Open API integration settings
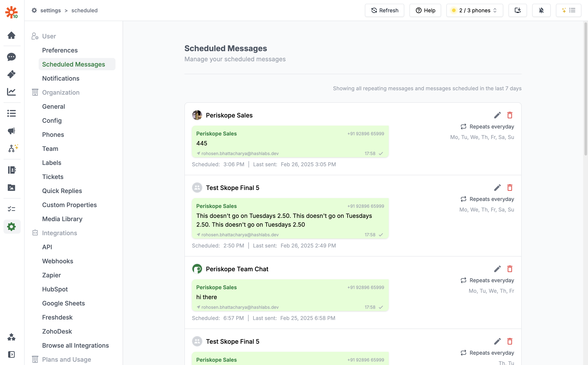This screenshot has width=588, height=365. pyautogui.click(x=47, y=247)
